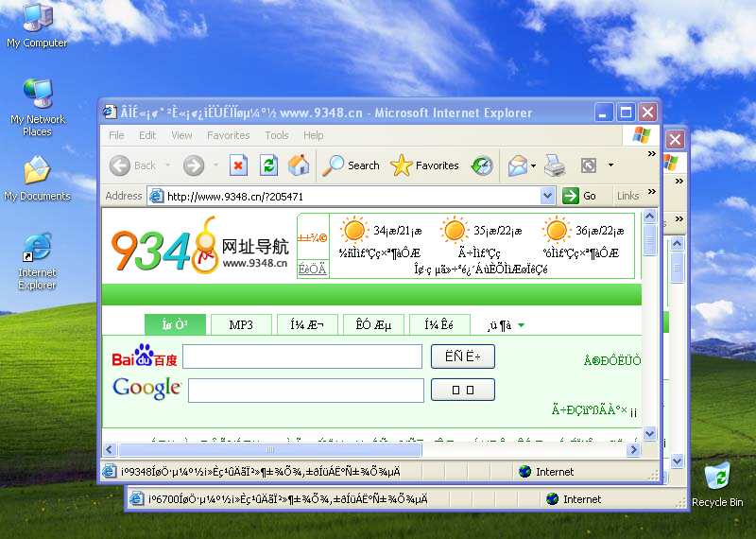
Task: Open the Forward button history dropdown arrow
Action: coord(215,165)
